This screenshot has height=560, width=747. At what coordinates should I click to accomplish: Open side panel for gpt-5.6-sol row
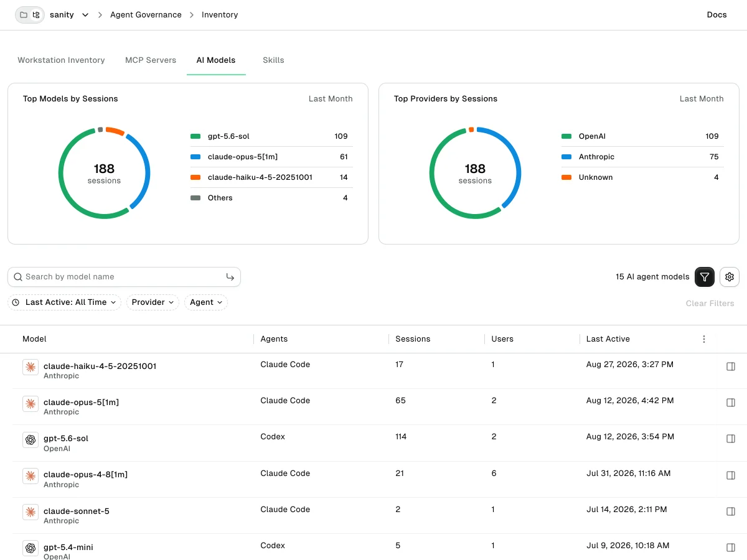[x=731, y=439]
